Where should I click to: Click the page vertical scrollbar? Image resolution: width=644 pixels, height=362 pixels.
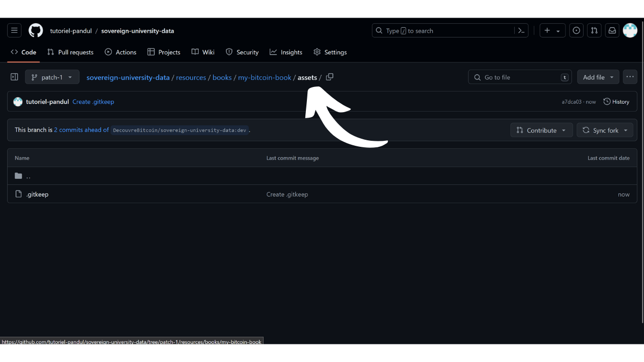tap(642, 171)
